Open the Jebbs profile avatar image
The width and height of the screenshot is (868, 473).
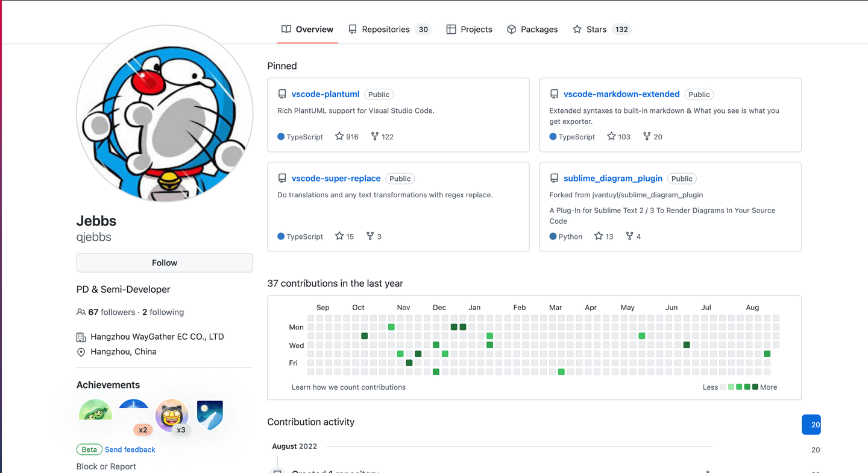pyautogui.click(x=165, y=113)
